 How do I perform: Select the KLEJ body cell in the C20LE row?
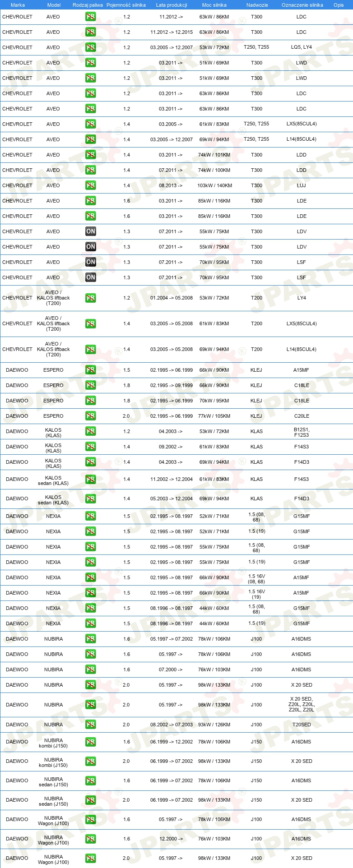pos(256,416)
